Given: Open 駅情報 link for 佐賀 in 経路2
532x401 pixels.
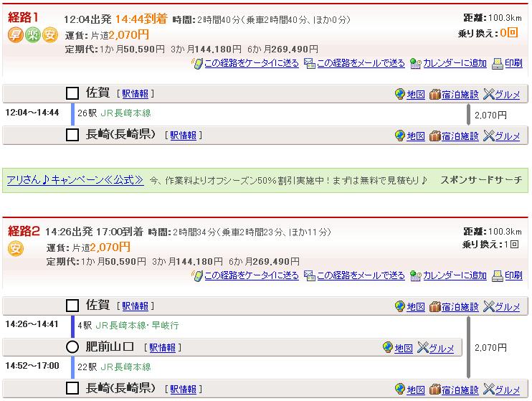Looking at the screenshot, I should (135, 306).
